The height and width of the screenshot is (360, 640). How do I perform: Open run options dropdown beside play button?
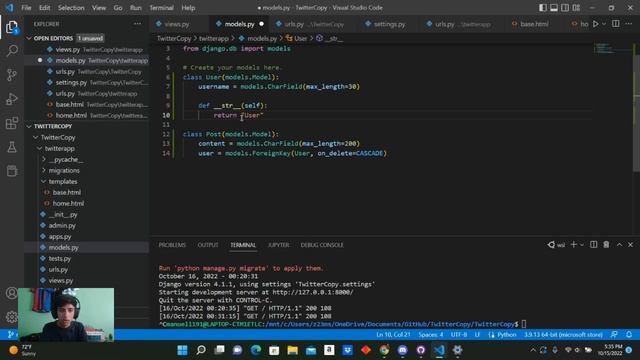pos(604,24)
